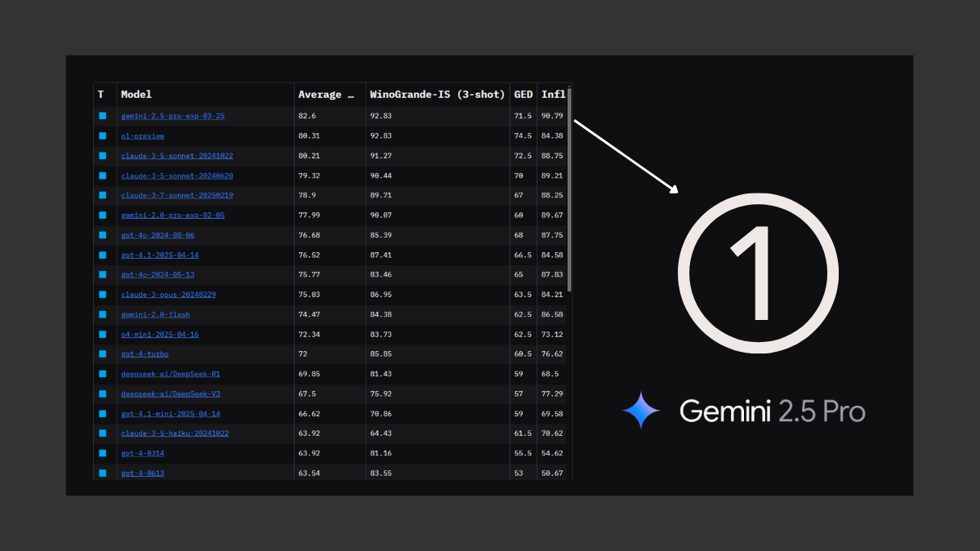Select the type square in the gpt-4-0613 row
This screenshot has height=551, width=980.
pyautogui.click(x=103, y=473)
